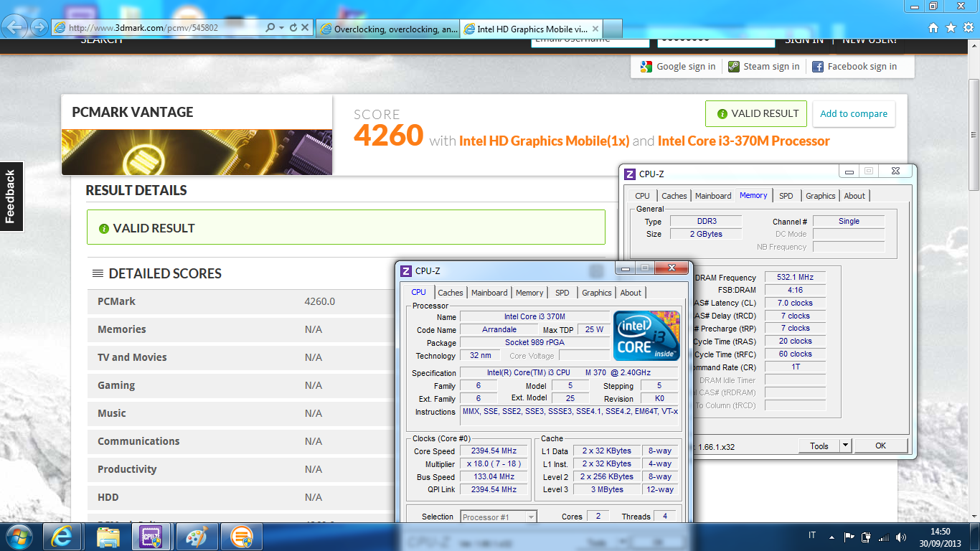Screen dimensions: 980x551
Task: Open Internet Explorer from the taskbar
Action: pos(64,537)
